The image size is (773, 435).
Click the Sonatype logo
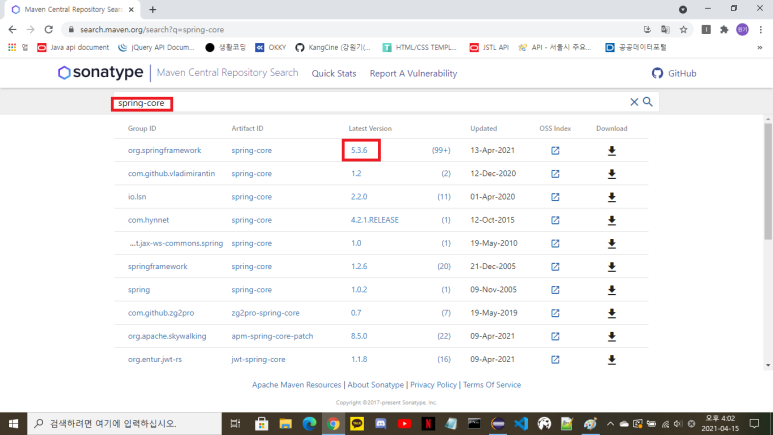pyautogui.click(x=100, y=72)
